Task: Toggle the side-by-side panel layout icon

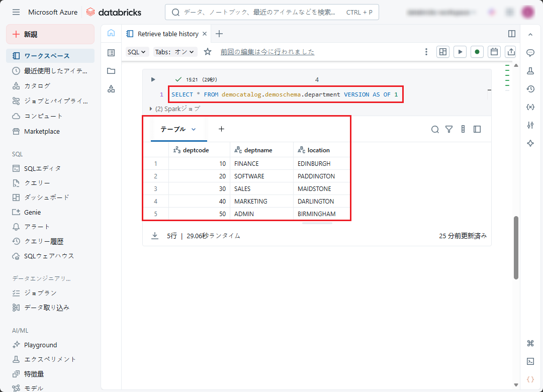Action: pyautogui.click(x=512, y=34)
